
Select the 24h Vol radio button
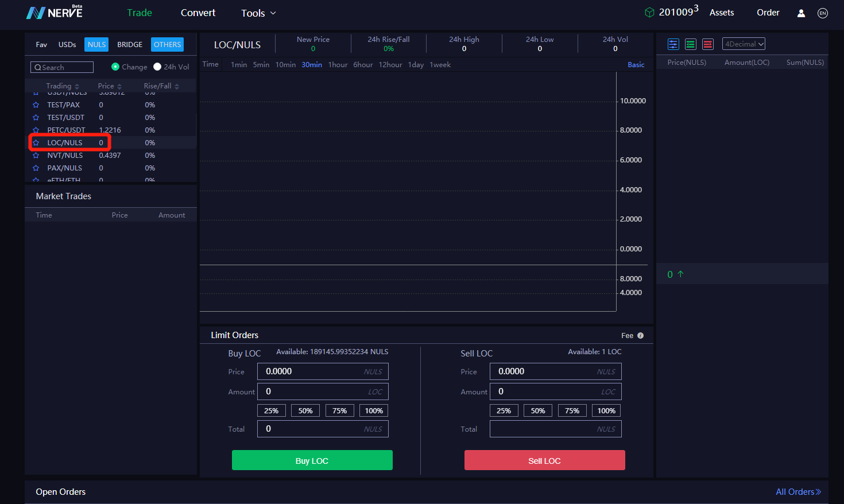click(157, 67)
